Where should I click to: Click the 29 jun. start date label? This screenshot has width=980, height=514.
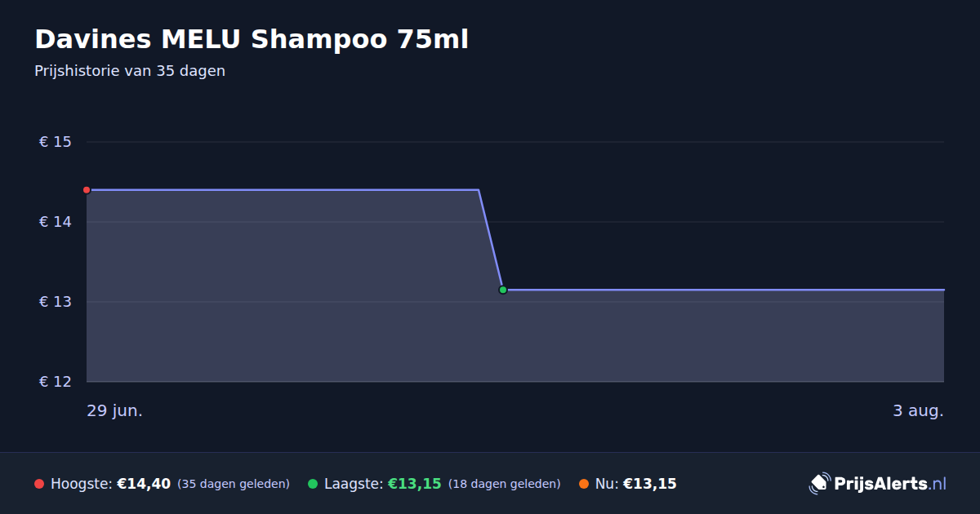click(x=115, y=410)
